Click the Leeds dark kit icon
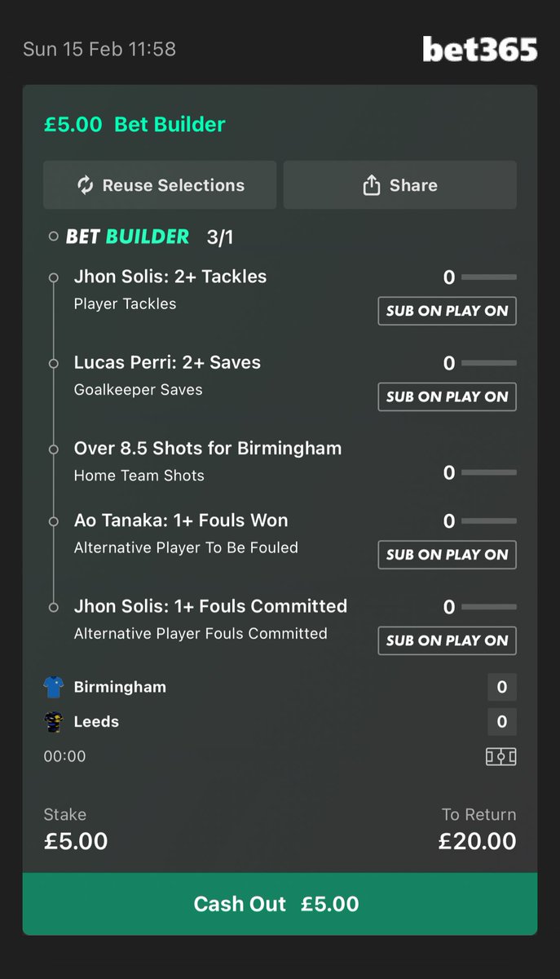This screenshot has width=560, height=979. [x=54, y=722]
